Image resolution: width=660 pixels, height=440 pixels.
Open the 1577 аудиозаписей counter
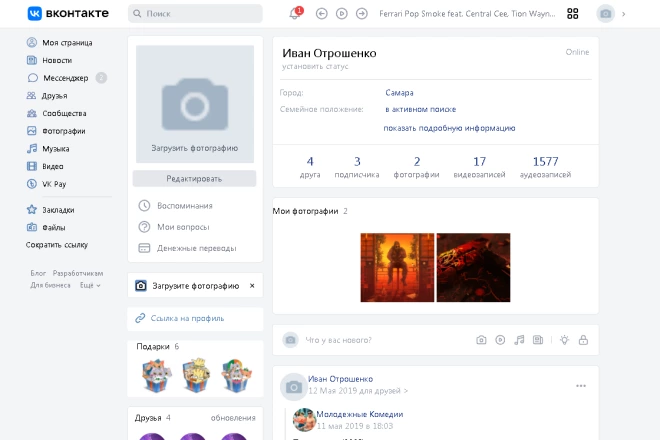546,167
